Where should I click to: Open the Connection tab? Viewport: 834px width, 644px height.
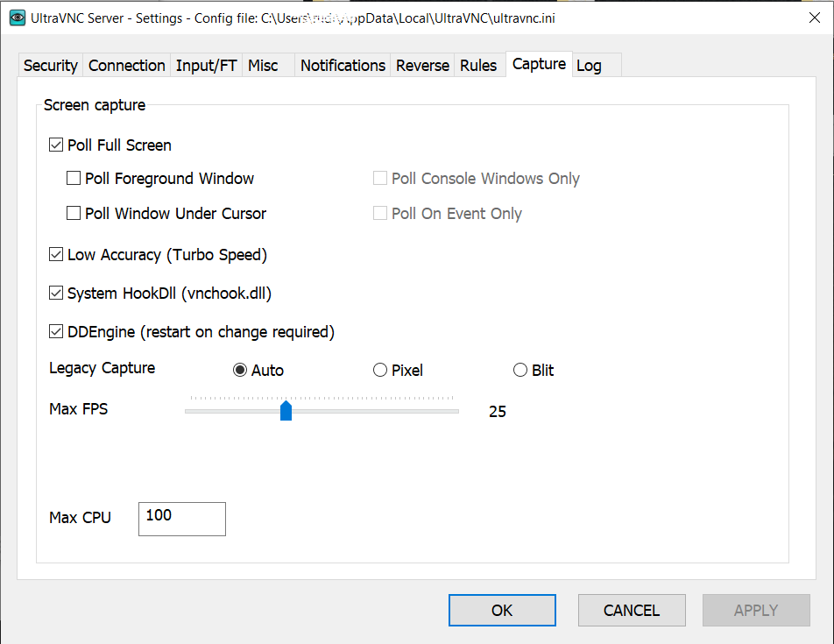pyautogui.click(x=126, y=66)
